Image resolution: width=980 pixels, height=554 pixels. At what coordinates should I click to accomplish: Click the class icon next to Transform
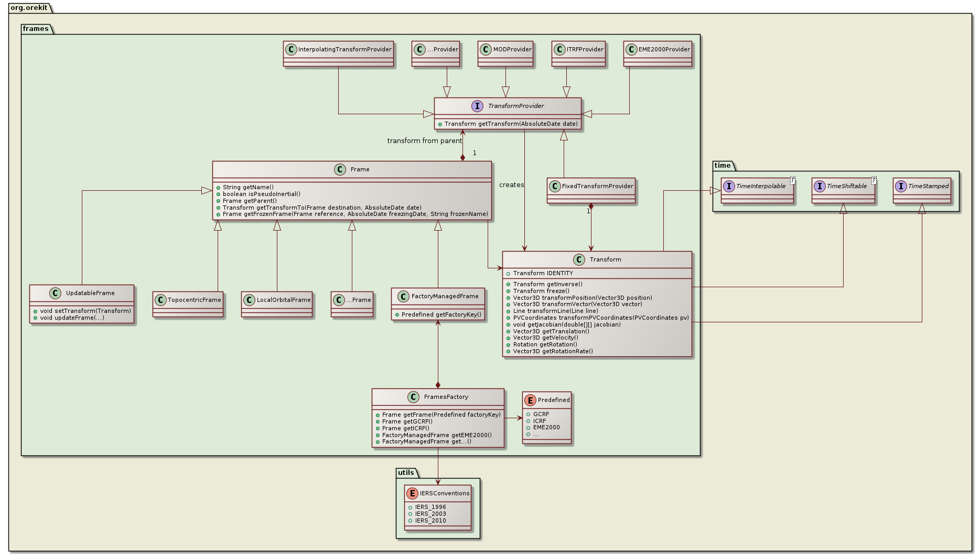[579, 260]
